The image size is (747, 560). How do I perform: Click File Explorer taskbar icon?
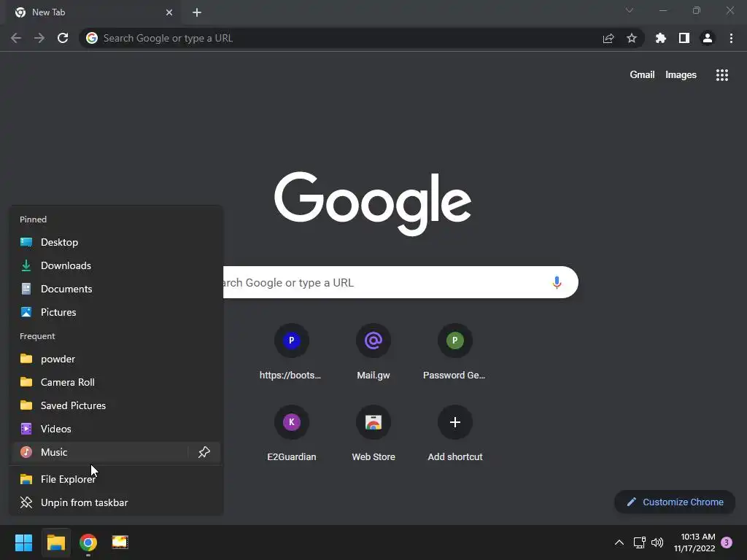55,542
